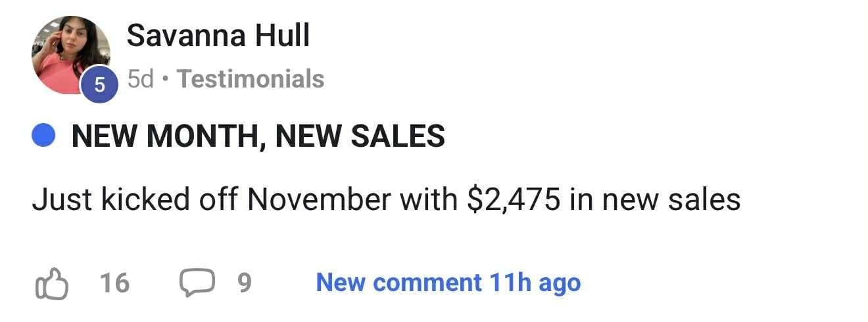View the 9 comments count
Image resolution: width=868 pixels, height=322 pixels.
pyautogui.click(x=244, y=283)
